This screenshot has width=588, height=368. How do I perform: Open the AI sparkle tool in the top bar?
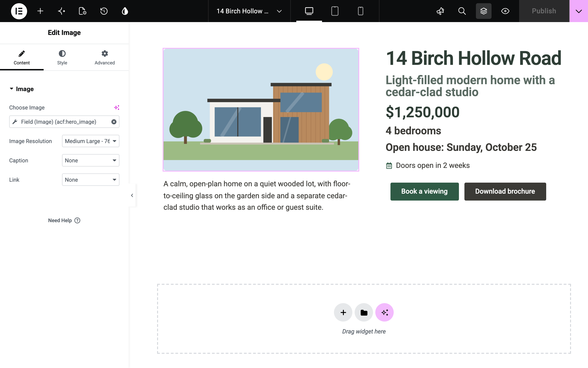click(x=62, y=11)
